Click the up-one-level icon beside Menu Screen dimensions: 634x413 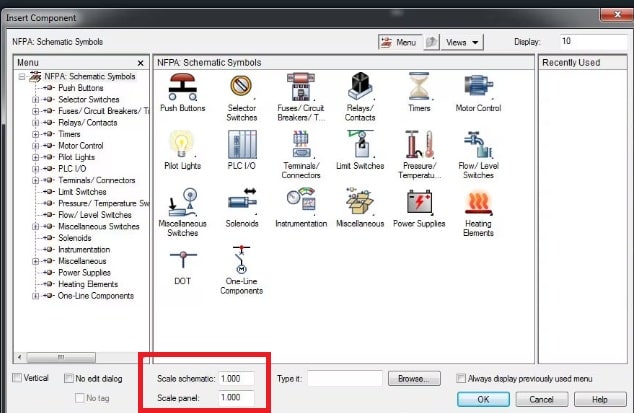[x=431, y=42]
